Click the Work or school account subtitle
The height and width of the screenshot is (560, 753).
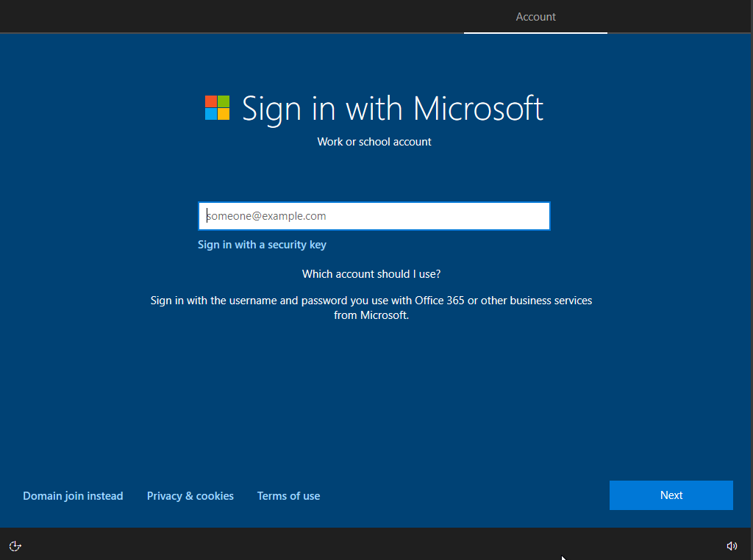pyautogui.click(x=374, y=142)
